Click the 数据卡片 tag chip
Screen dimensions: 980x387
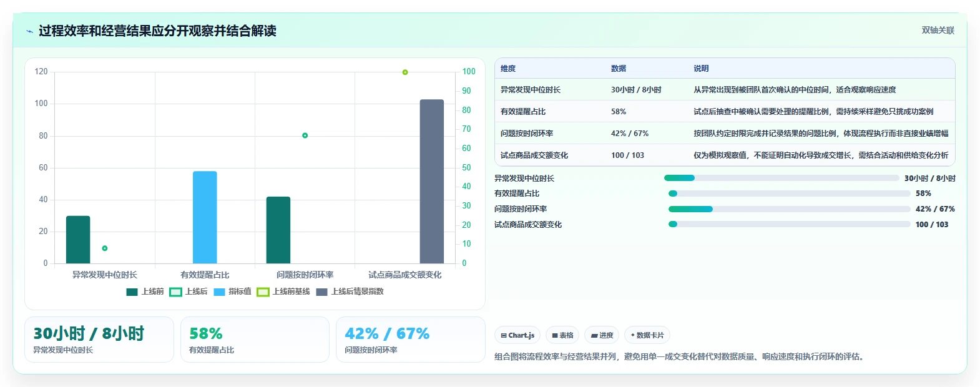pos(647,335)
